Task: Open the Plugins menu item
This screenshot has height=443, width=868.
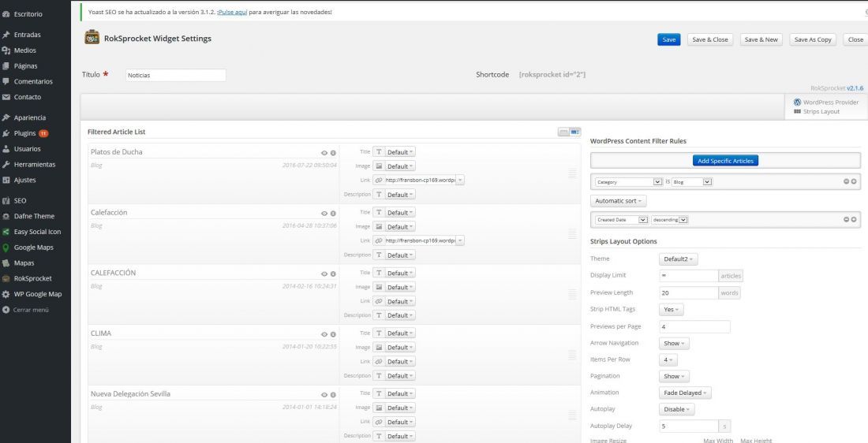Action: 25,133
